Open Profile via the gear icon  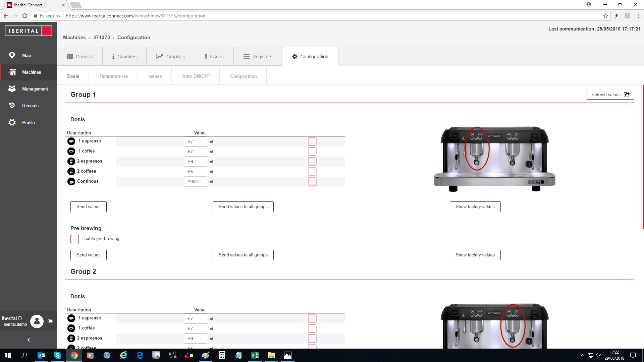click(x=12, y=122)
